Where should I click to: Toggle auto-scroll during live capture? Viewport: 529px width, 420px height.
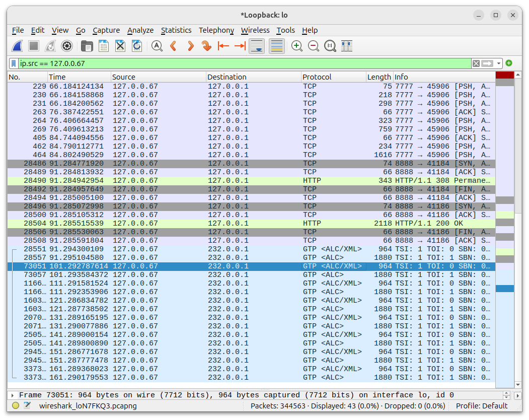256,46
